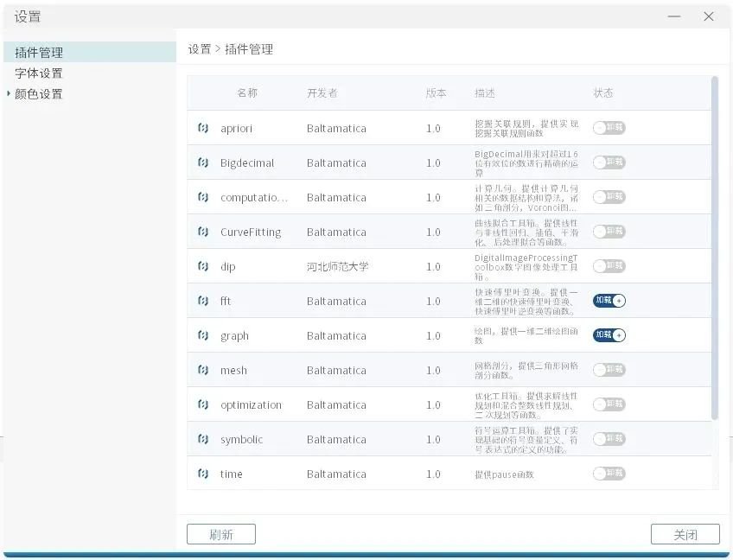Click the 名称 column header
733x560 pixels.
(x=247, y=93)
